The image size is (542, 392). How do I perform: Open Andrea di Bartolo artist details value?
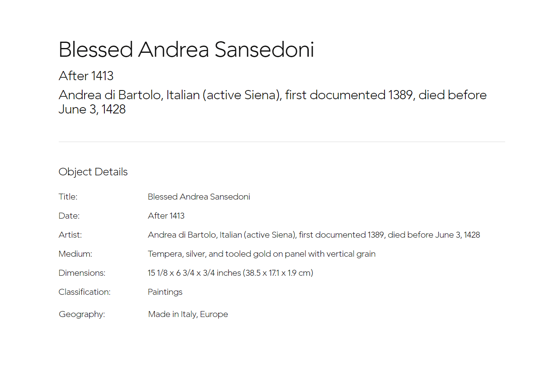click(x=314, y=235)
